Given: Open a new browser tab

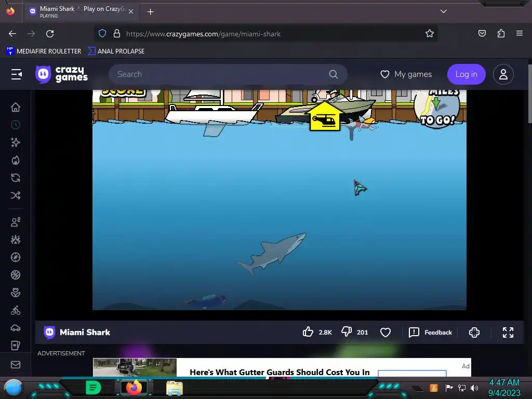Looking at the screenshot, I should [x=150, y=12].
